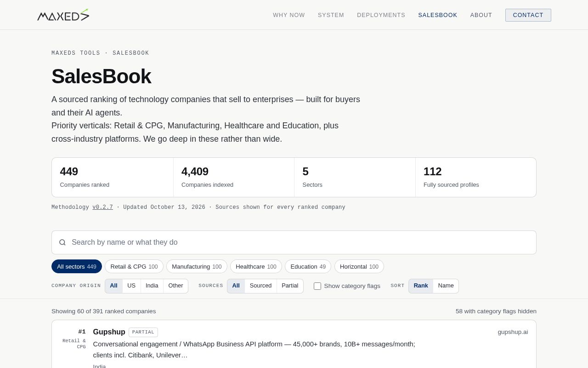Focus the company search field
Screen dimensions: 588x368
coord(294,242)
